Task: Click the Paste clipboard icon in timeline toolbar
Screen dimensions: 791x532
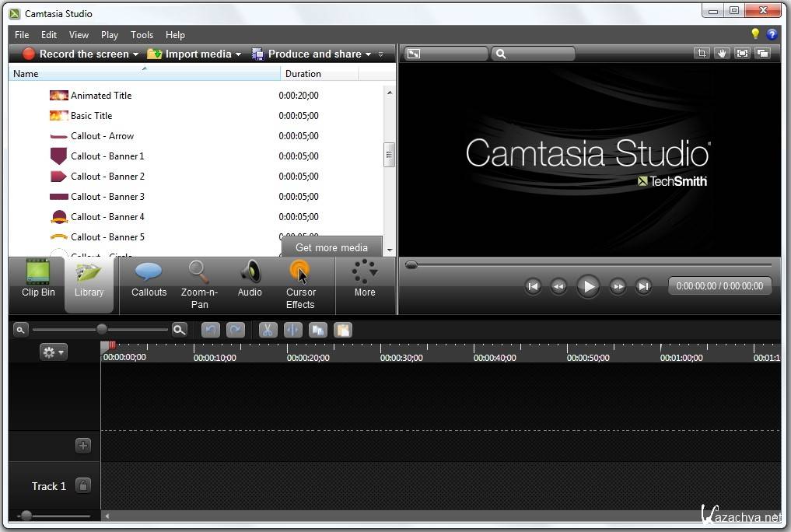Action: tap(342, 330)
